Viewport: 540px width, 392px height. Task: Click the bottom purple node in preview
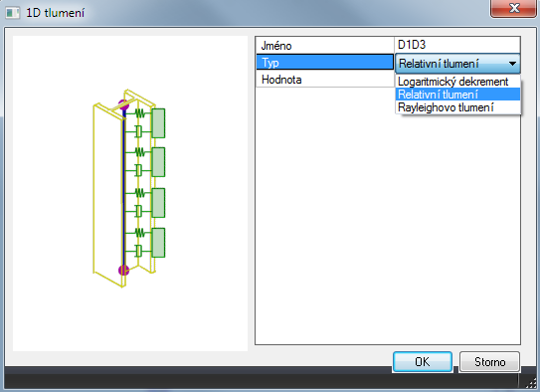click(123, 271)
